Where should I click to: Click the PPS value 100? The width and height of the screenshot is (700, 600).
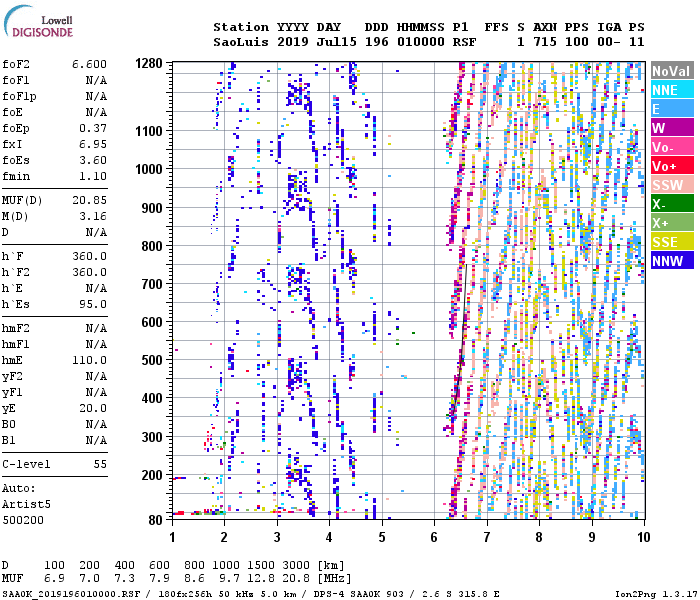(577, 42)
